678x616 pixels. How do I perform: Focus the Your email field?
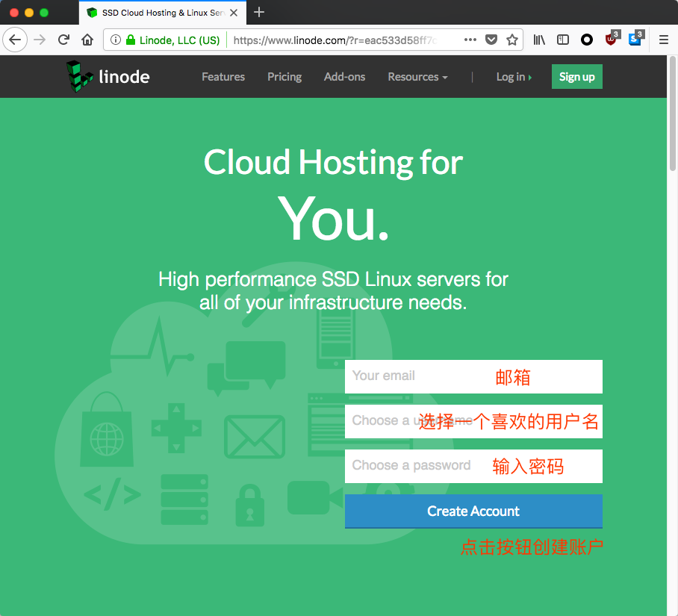(473, 376)
